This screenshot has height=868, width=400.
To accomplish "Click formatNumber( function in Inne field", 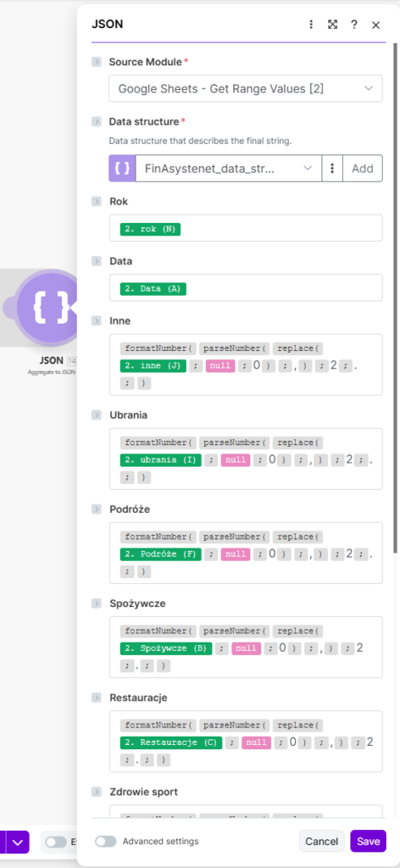I will tap(158, 348).
